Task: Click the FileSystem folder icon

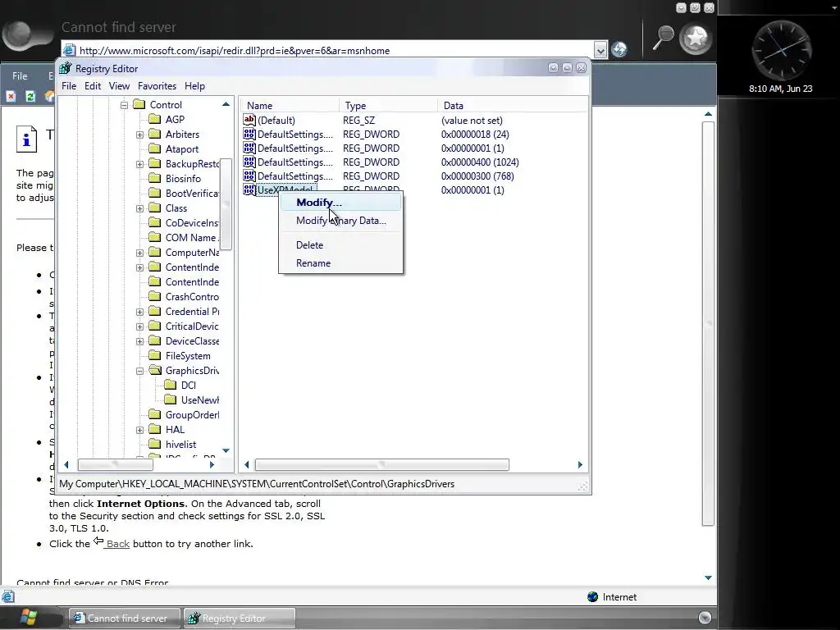Action: tap(155, 355)
